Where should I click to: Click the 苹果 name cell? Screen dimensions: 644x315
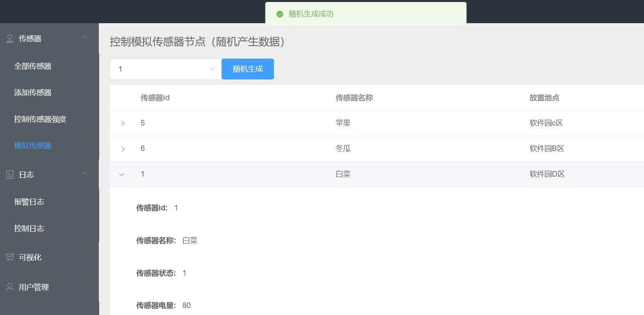(x=343, y=123)
